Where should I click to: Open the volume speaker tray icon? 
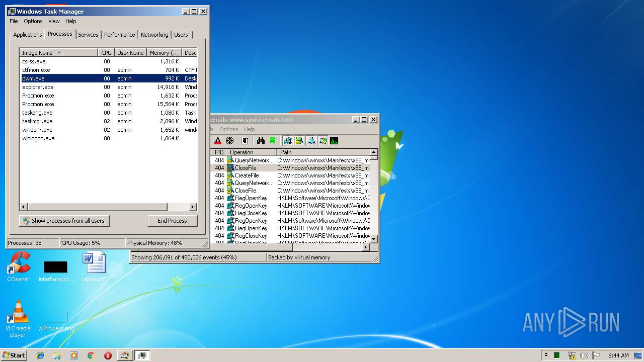[x=584, y=355]
